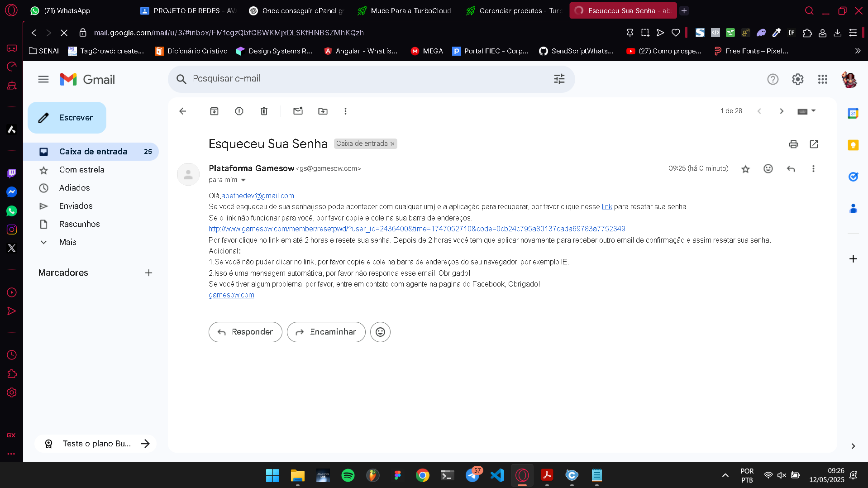Open the SENAI bookmarks folder
The width and height of the screenshot is (868, 488).
click(44, 51)
